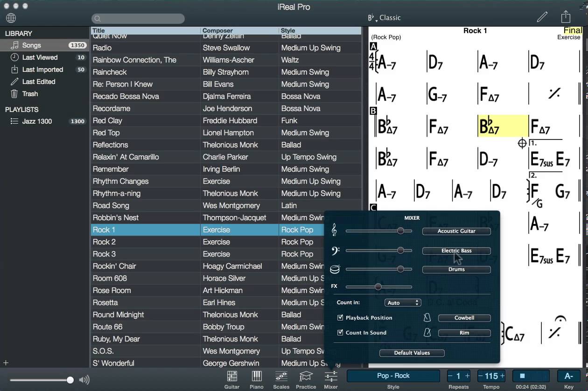Open Trash in the sidebar
The image size is (588, 391).
click(44, 94)
